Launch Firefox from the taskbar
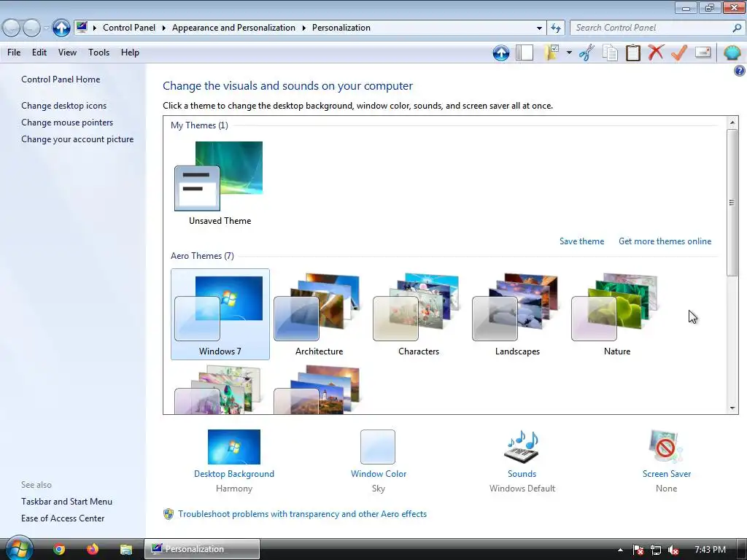The width and height of the screenshot is (747, 560). (x=93, y=549)
